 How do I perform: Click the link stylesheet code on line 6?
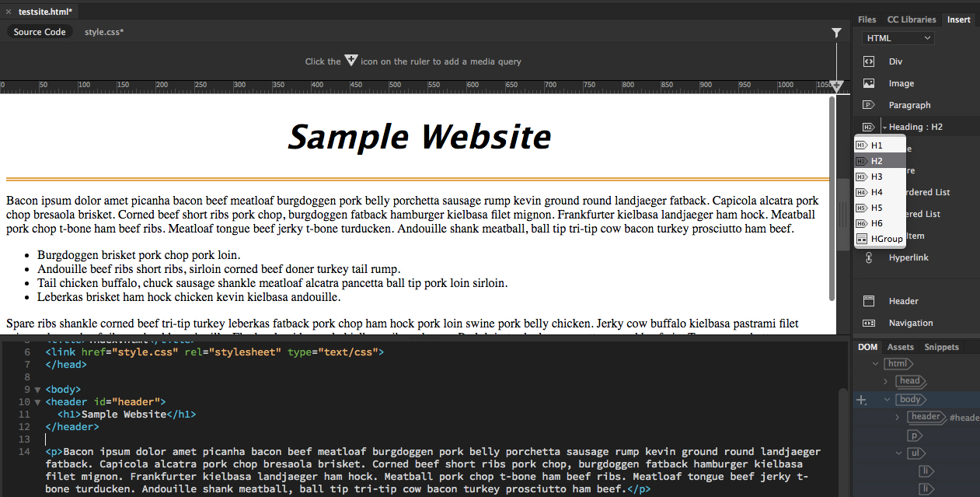[214, 352]
